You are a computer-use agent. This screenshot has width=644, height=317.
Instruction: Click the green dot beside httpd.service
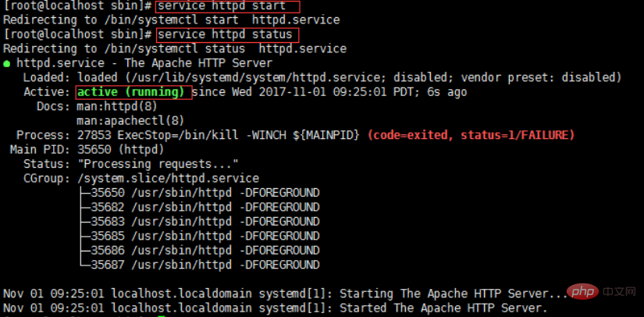(7, 62)
